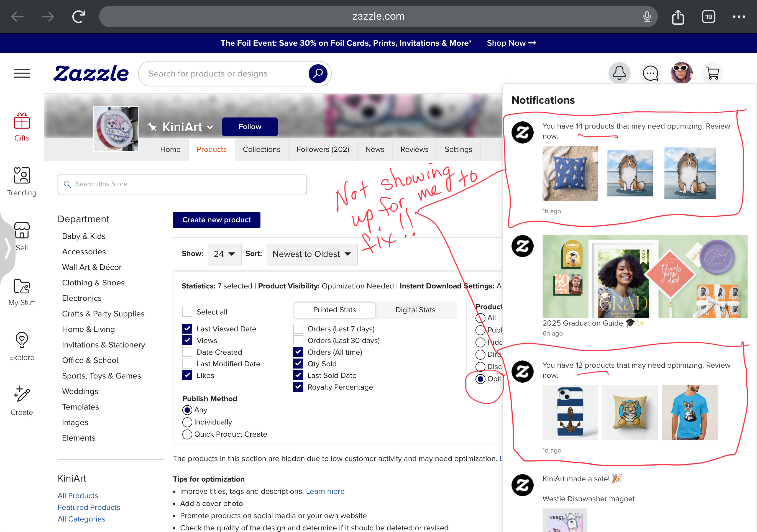This screenshot has width=757, height=532.
Task: Switch to Printed Stats tab
Action: (334, 310)
